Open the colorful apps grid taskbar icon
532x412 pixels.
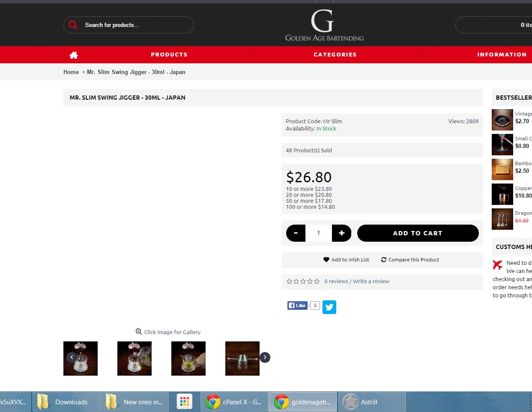click(x=185, y=402)
